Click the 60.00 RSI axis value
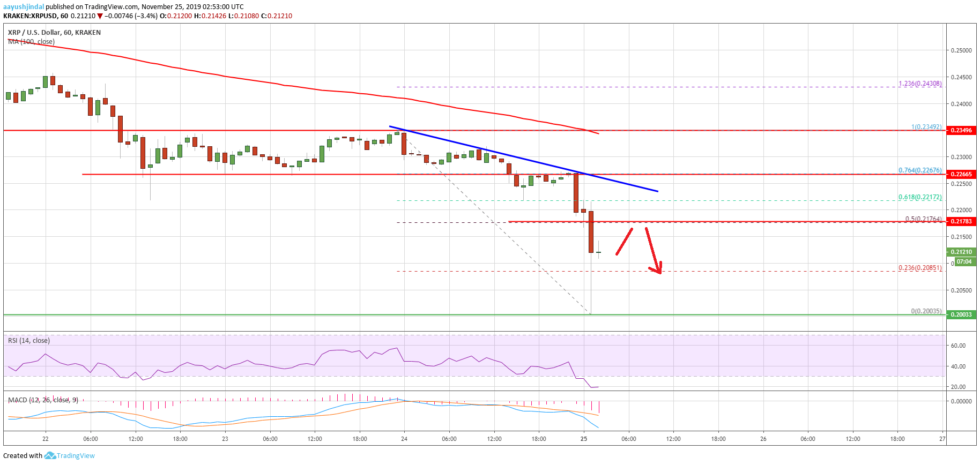 pyautogui.click(x=958, y=346)
